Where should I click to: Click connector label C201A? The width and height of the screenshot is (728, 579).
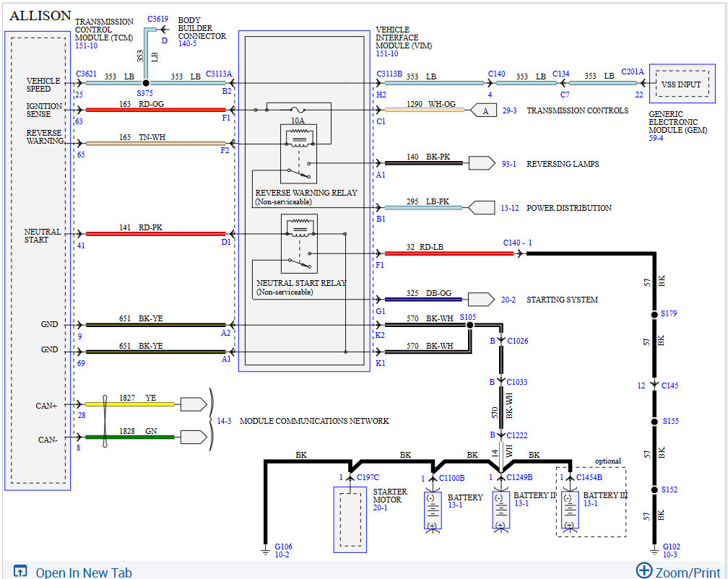click(x=633, y=71)
